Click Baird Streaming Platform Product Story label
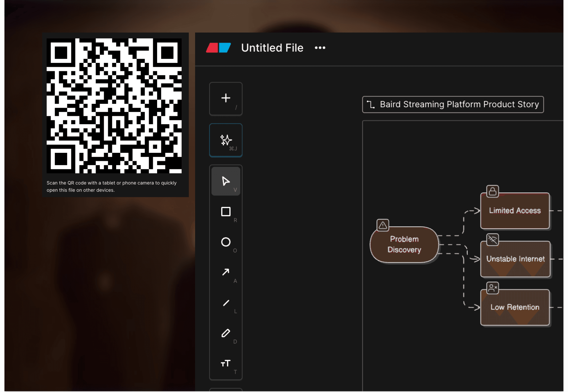Viewport: 568px width, 392px height. (x=453, y=105)
